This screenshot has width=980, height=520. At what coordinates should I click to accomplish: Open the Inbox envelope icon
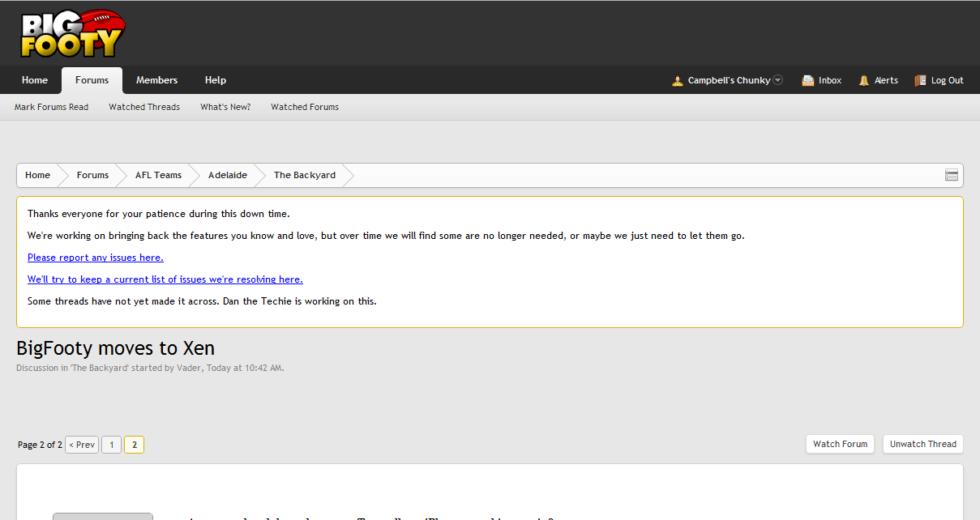point(808,81)
